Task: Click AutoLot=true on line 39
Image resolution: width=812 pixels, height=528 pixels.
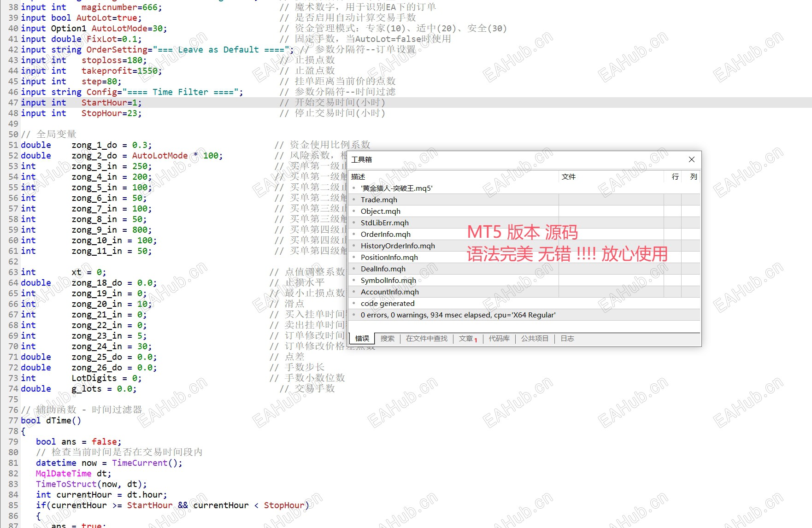Action: [x=106, y=18]
